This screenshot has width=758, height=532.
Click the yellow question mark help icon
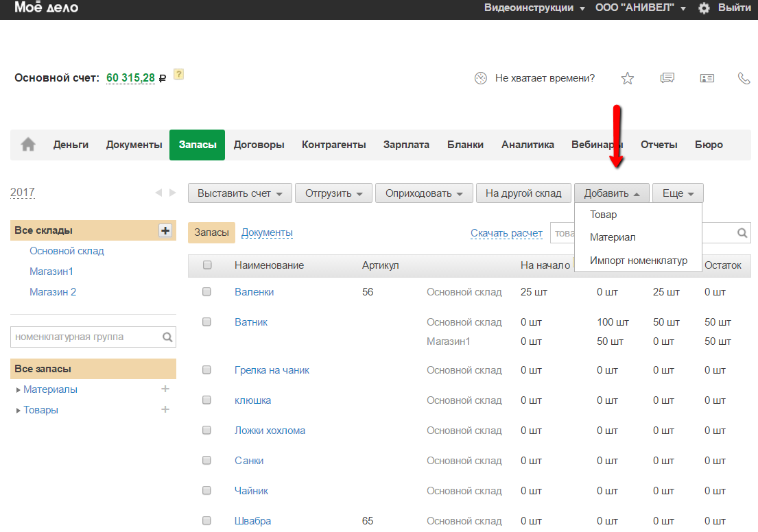point(178,74)
